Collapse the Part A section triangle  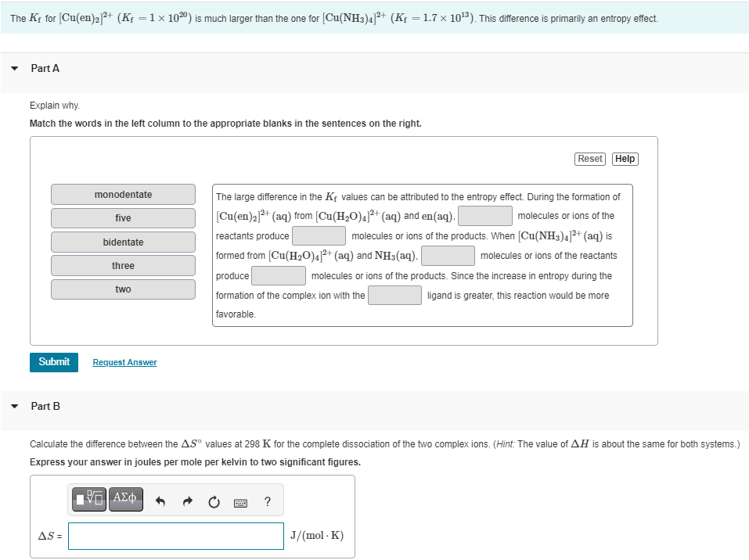coord(14,68)
